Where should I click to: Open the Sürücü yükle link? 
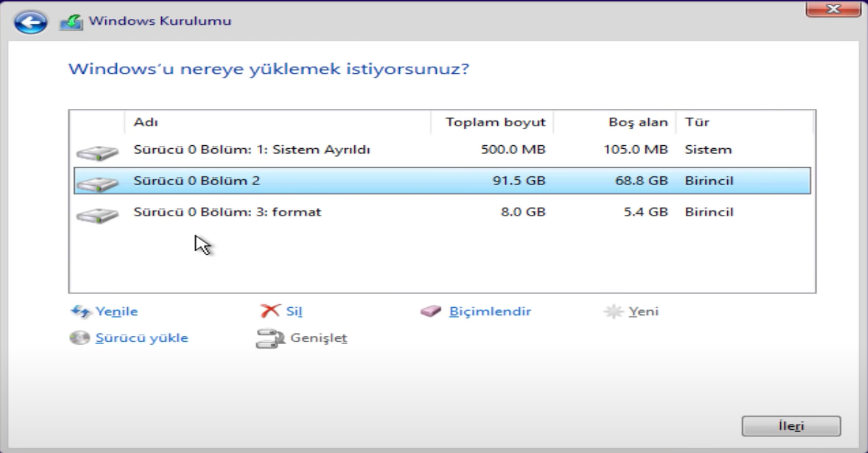tap(142, 338)
